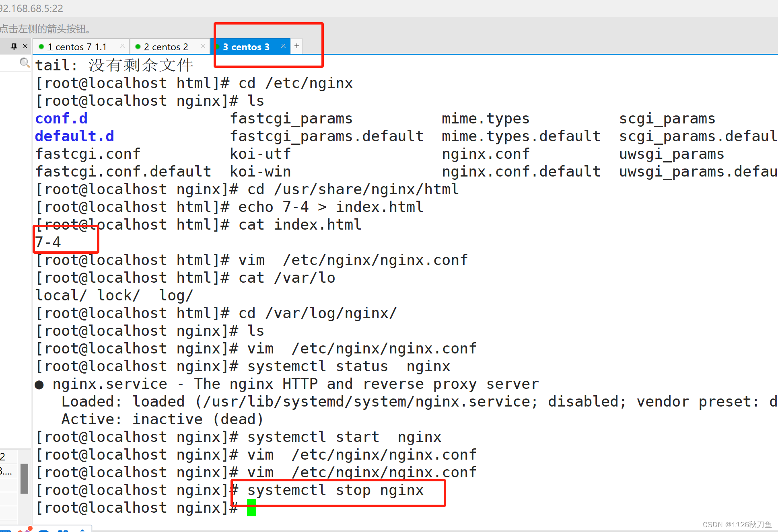Close the side panel with its X button
Image resolution: width=778 pixels, height=532 pixels.
pos(25,46)
